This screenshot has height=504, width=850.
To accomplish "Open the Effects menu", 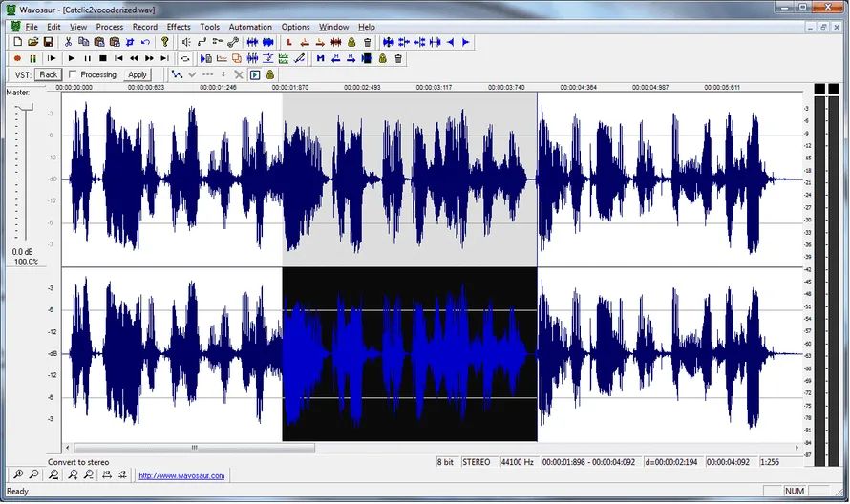I will (x=179, y=27).
